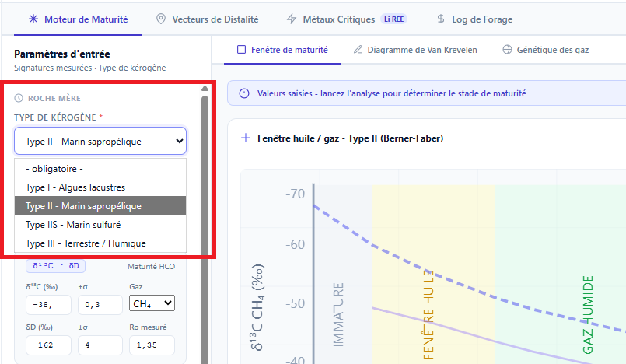Click the Li·REE badge
The height and width of the screenshot is (364, 626).
[x=393, y=19]
